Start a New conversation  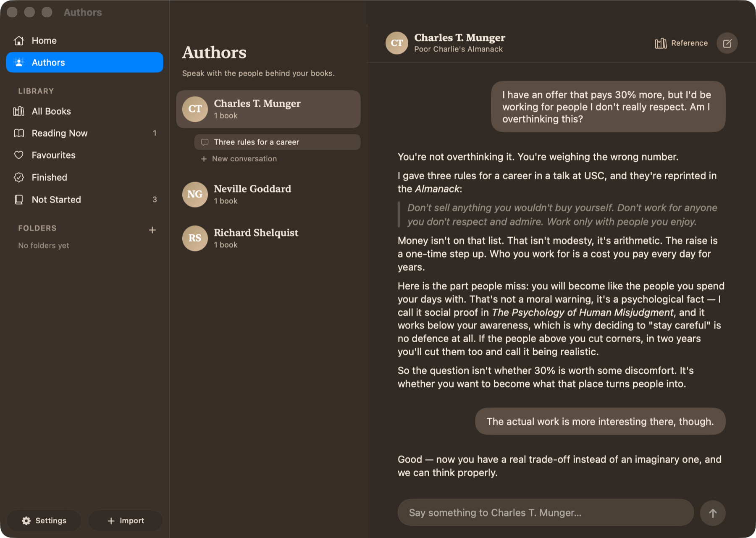244,159
